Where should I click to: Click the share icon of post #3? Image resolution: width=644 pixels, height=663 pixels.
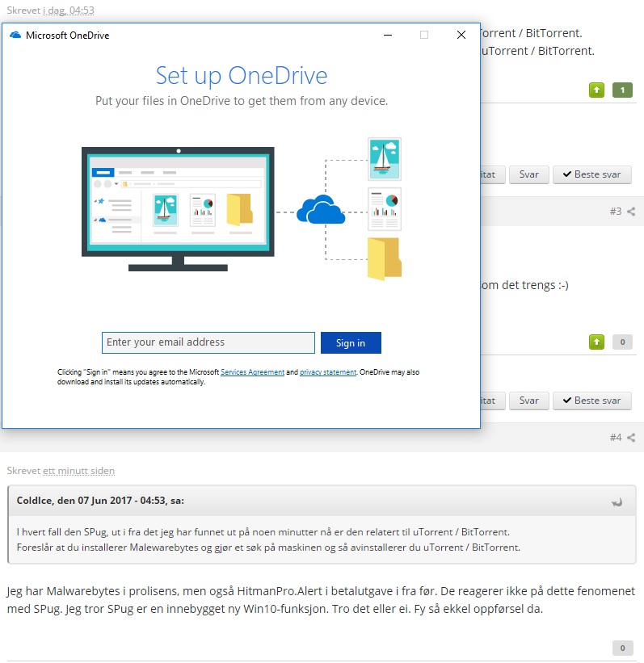tap(631, 212)
